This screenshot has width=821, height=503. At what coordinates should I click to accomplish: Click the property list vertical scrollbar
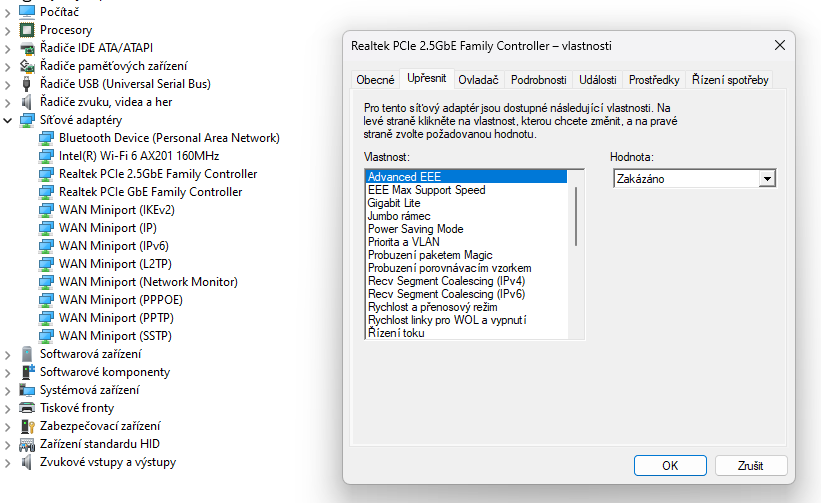click(x=577, y=217)
